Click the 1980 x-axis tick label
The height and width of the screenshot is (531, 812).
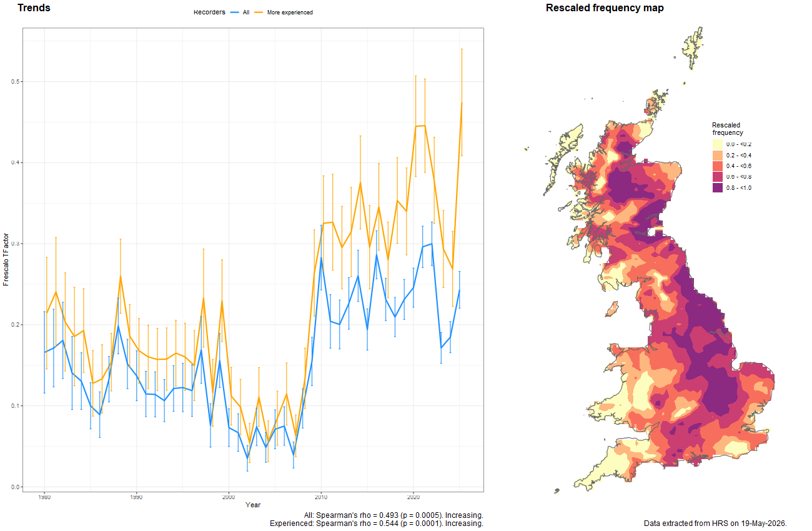click(x=44, y=498)
